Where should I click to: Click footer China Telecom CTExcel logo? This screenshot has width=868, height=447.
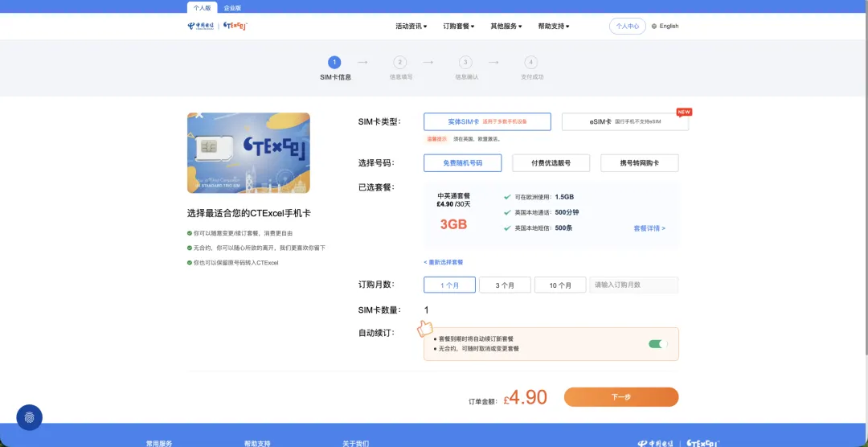pos(678,443)
